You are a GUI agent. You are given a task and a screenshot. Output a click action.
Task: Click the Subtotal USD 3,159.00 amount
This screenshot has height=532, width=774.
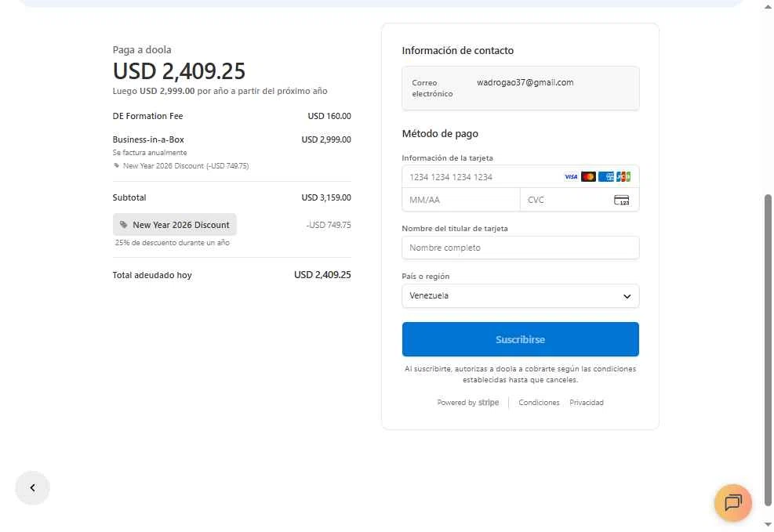click(326, 197)
